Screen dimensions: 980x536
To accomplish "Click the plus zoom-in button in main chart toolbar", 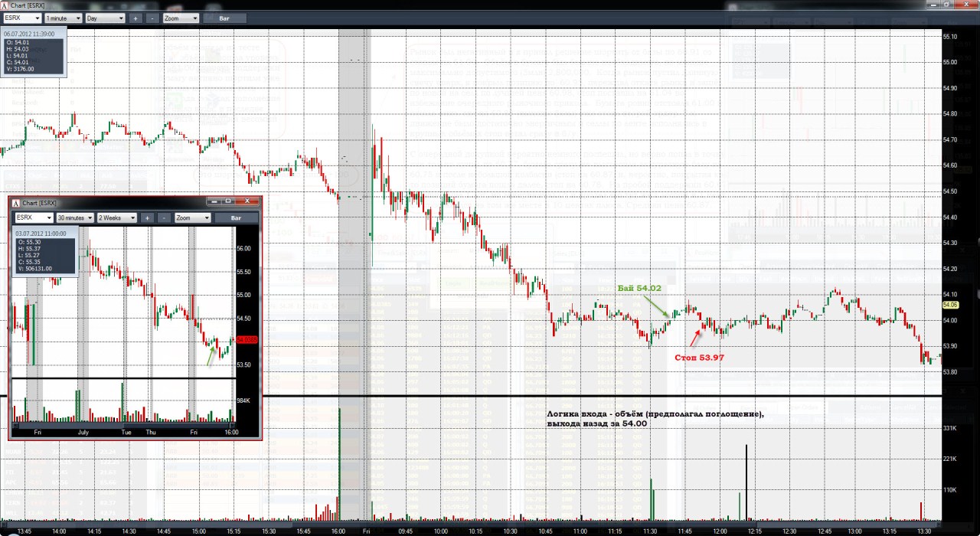I will pyautogui.click(x=136, y=18).
